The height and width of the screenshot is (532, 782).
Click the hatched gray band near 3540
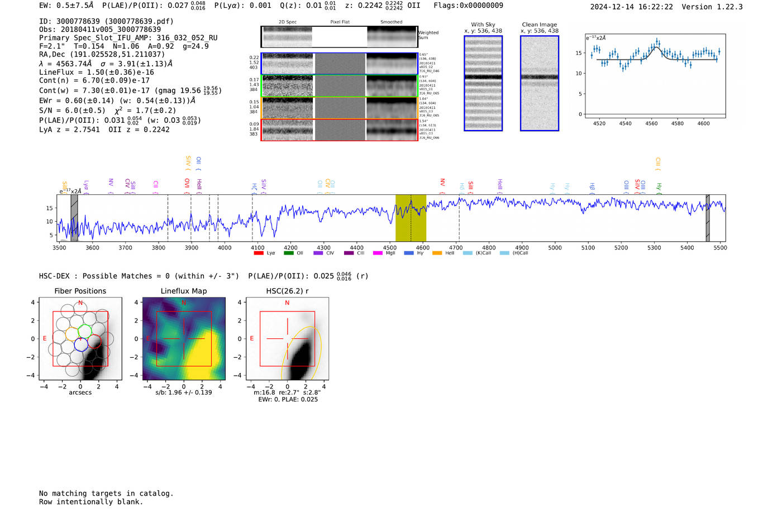click(x=74, y=218)
